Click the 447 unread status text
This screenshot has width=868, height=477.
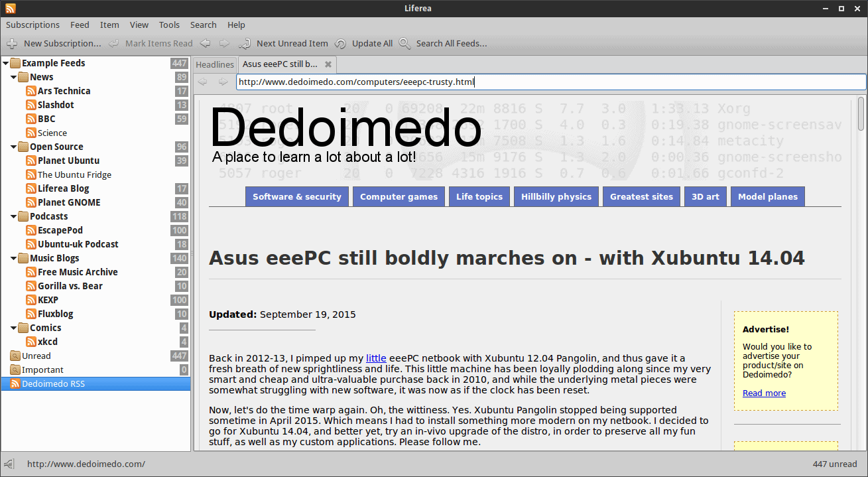(x=835, y=464)
